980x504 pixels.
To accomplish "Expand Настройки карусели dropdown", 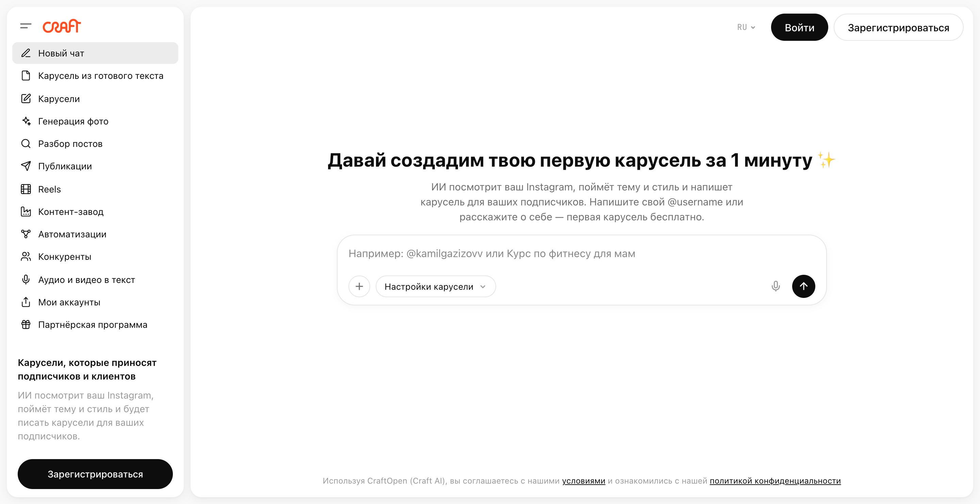I will (x=436, y=287).
